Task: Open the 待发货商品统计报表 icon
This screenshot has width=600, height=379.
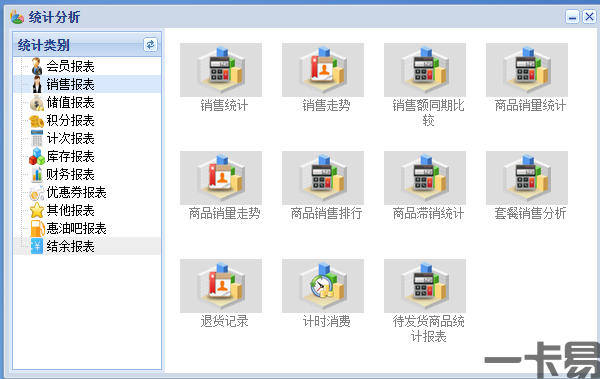Action: tap(425, 286)
